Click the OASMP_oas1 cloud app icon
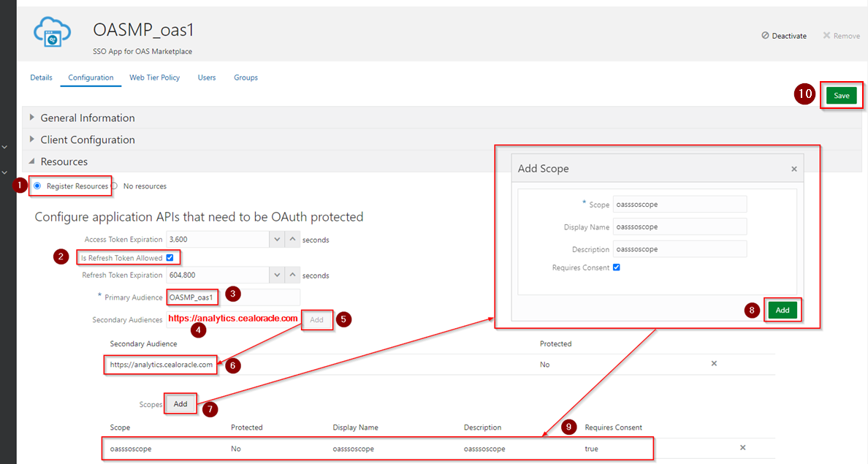The image size is (868, 464). [52, 31]
